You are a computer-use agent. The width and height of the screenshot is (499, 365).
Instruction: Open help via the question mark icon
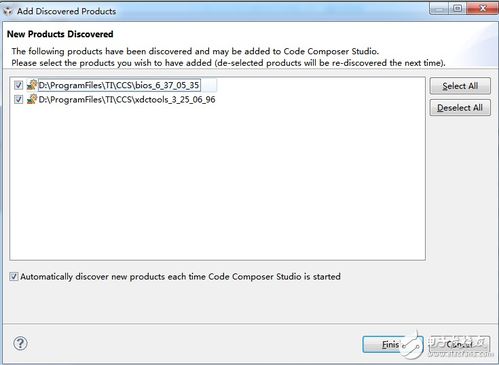[x=20, y=343]
